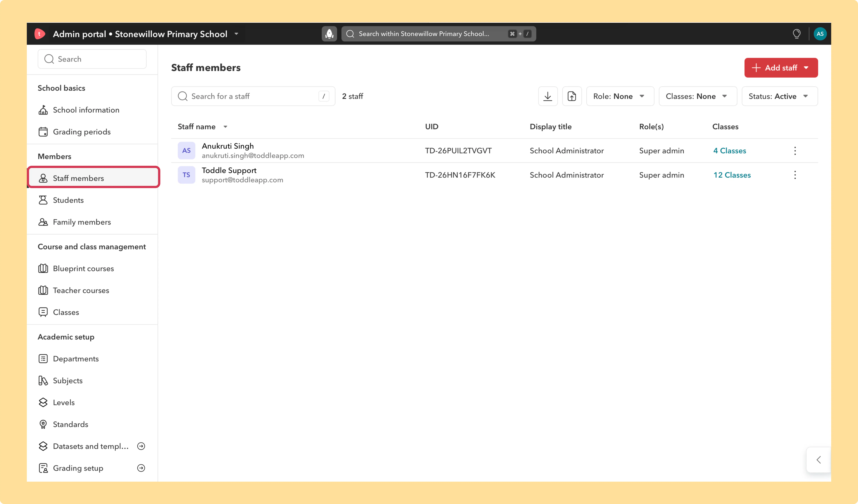
Task: Click arrow icon beside Datasets and templates
Action: pos(141,446)
